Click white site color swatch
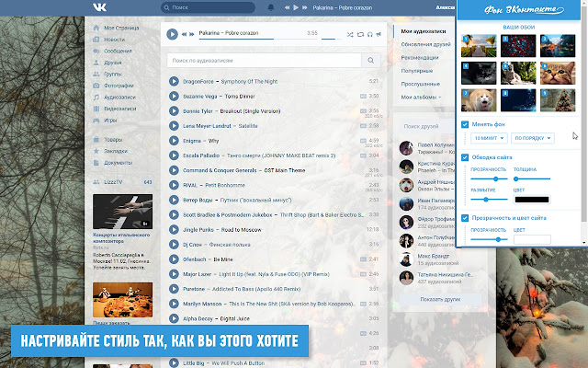Screen dimensions: 588x368 coord(532,239)
